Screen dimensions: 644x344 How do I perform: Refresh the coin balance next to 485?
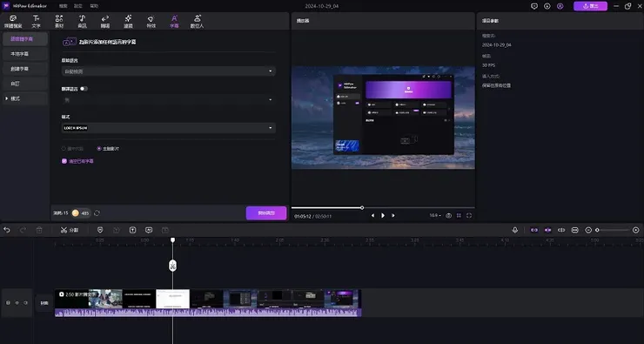point(97,212)
